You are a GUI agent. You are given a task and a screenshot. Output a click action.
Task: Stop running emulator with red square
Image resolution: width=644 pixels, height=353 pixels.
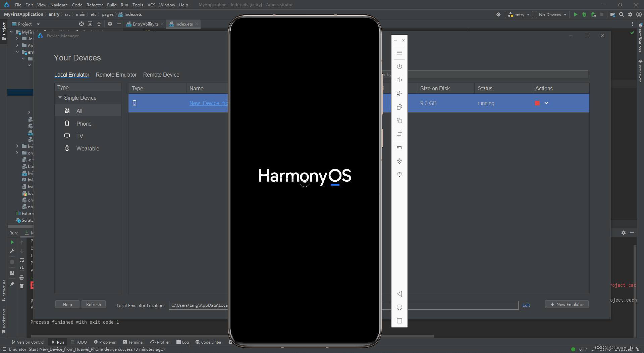pos(537,103)
